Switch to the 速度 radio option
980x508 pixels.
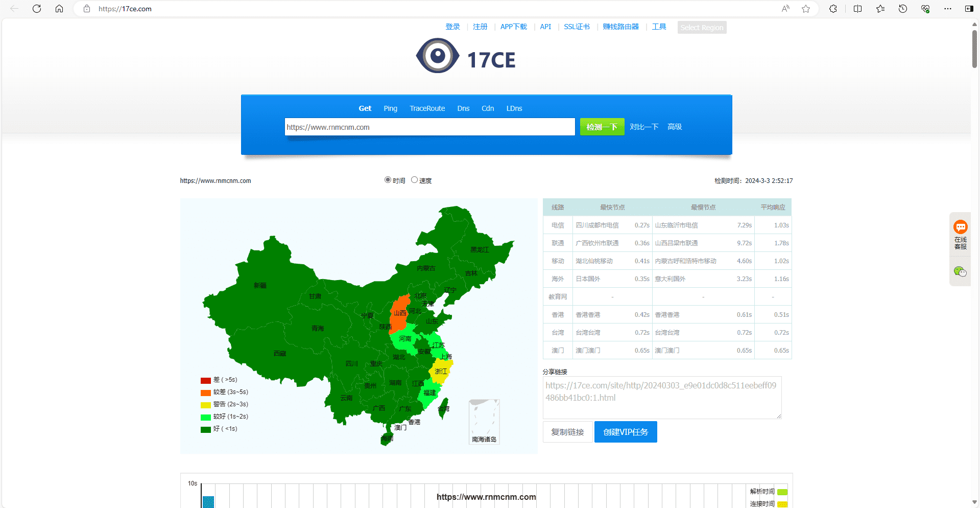pos(414,179)
